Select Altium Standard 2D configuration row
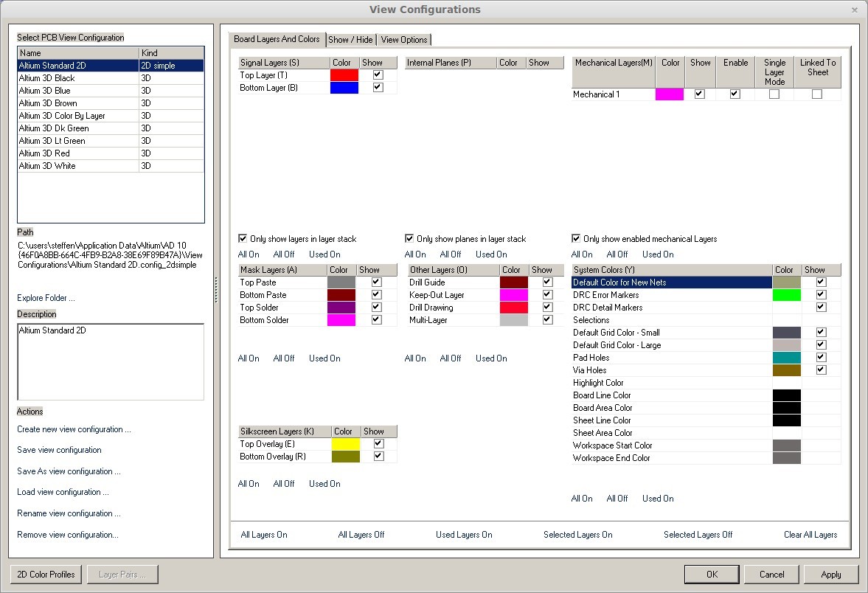 click(111, 66)
